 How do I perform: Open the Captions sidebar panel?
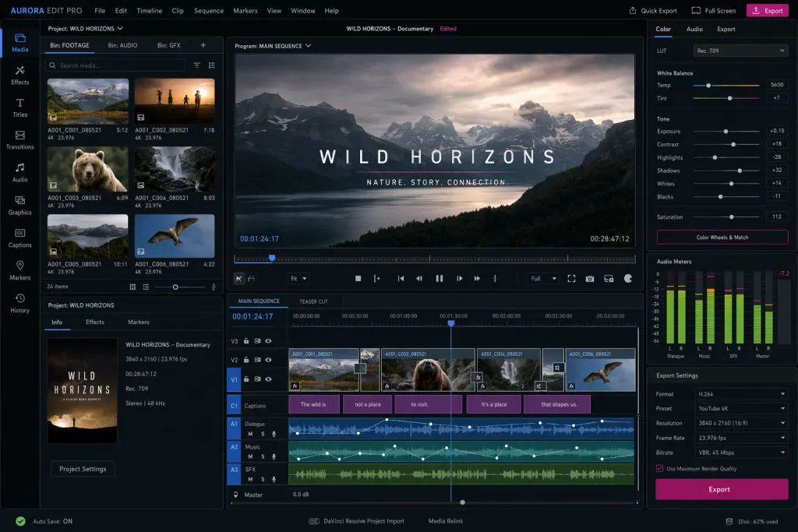(x=19, y=238)
